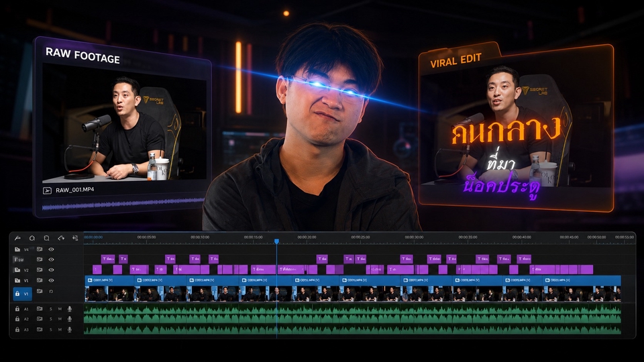Solo the A2 audio track

(51, 319)
